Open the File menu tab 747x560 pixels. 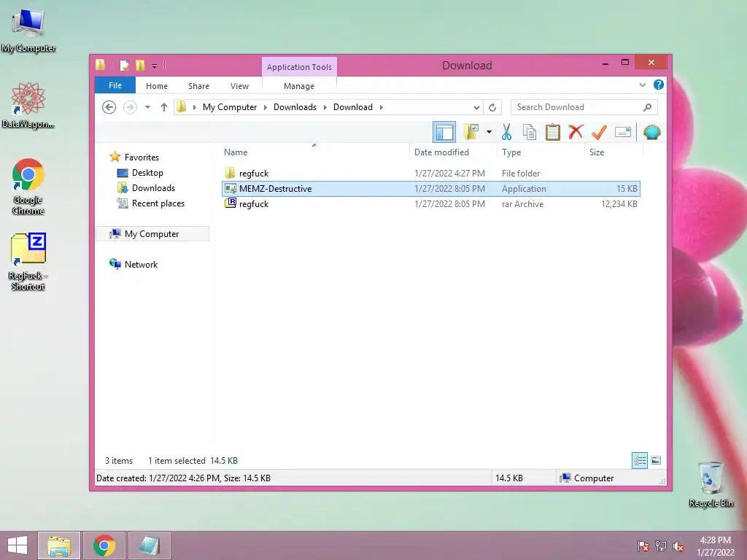coord(115,85)
